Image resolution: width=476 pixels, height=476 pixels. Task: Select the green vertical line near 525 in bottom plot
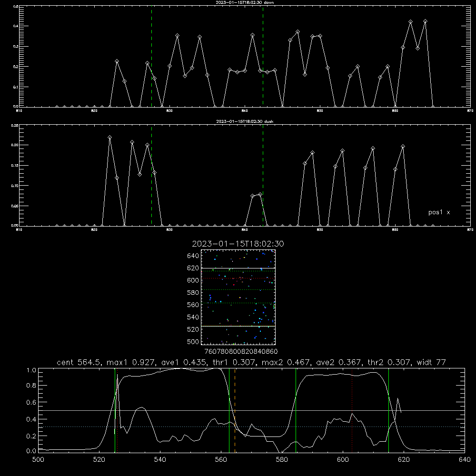tap(115, 410)
